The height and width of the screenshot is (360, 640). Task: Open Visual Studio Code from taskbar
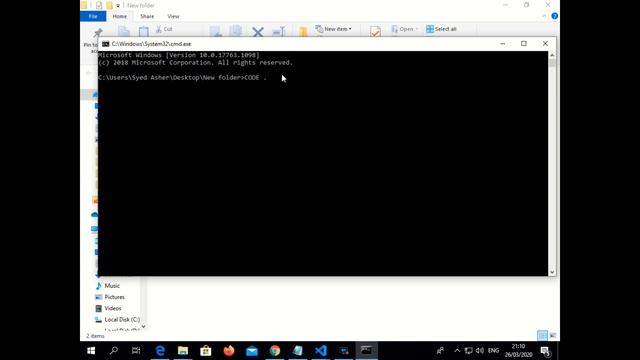[321, 351]
